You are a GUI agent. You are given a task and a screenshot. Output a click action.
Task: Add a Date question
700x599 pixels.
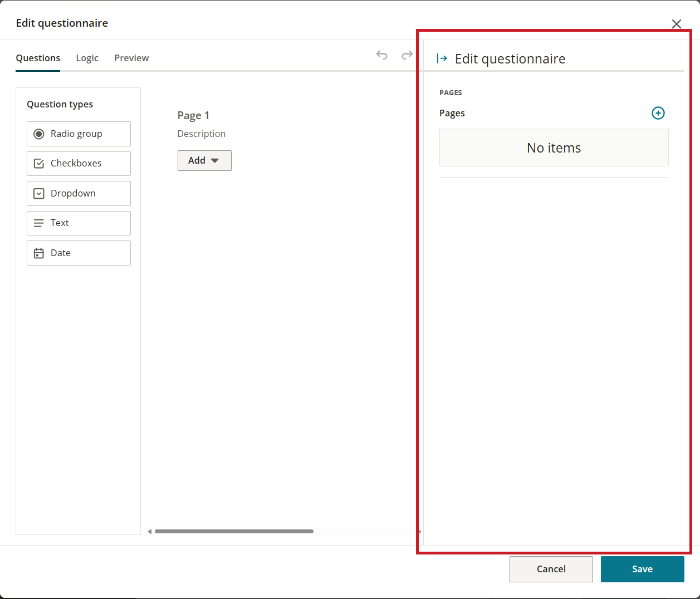79,253
